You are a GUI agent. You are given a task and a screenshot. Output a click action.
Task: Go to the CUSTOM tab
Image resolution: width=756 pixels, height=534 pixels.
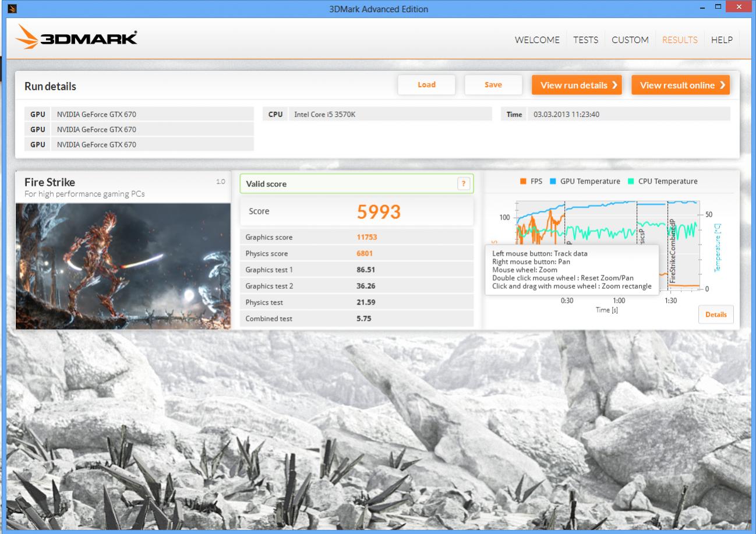point(630,40)
